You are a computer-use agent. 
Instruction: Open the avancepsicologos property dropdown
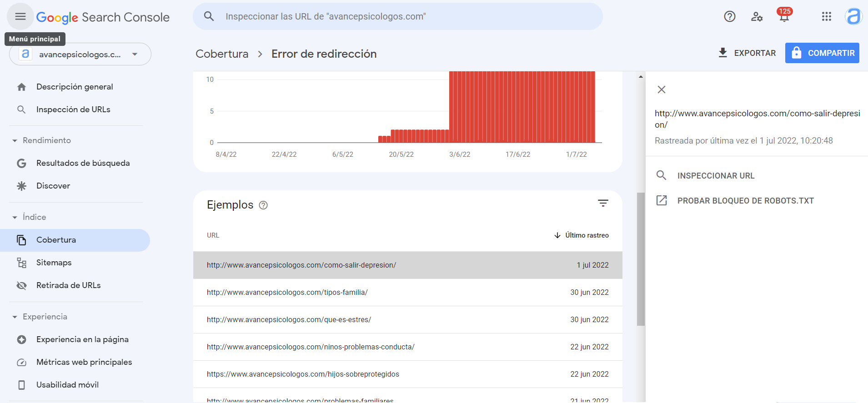click(x=80, y=54)
